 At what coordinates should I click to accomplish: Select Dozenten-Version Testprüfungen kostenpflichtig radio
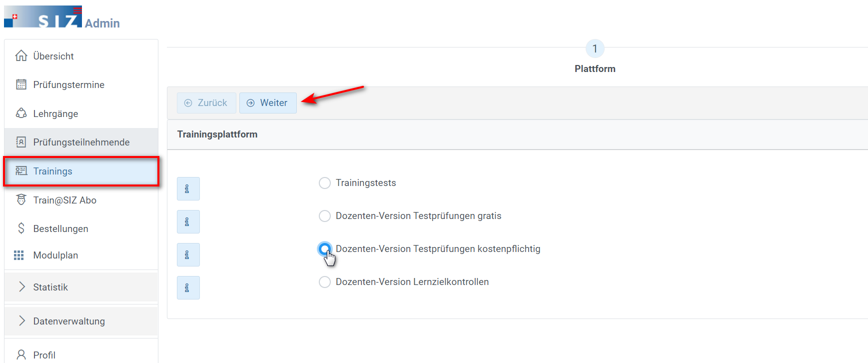tap(325, 249)
